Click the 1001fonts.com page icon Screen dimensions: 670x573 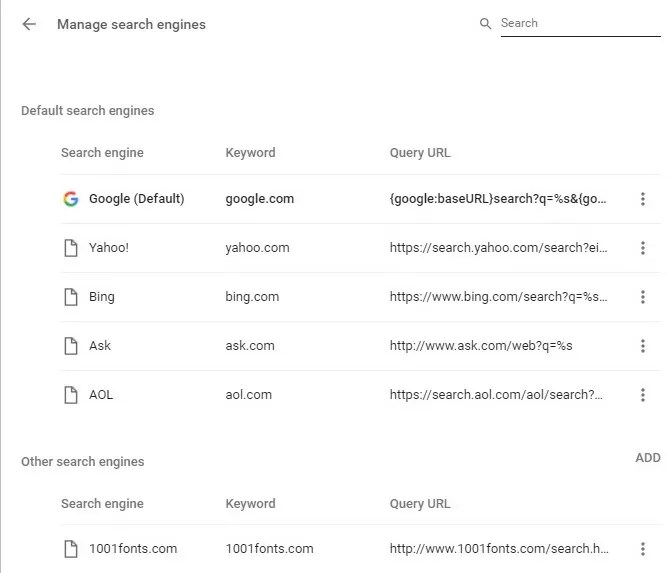coord(71,549)
